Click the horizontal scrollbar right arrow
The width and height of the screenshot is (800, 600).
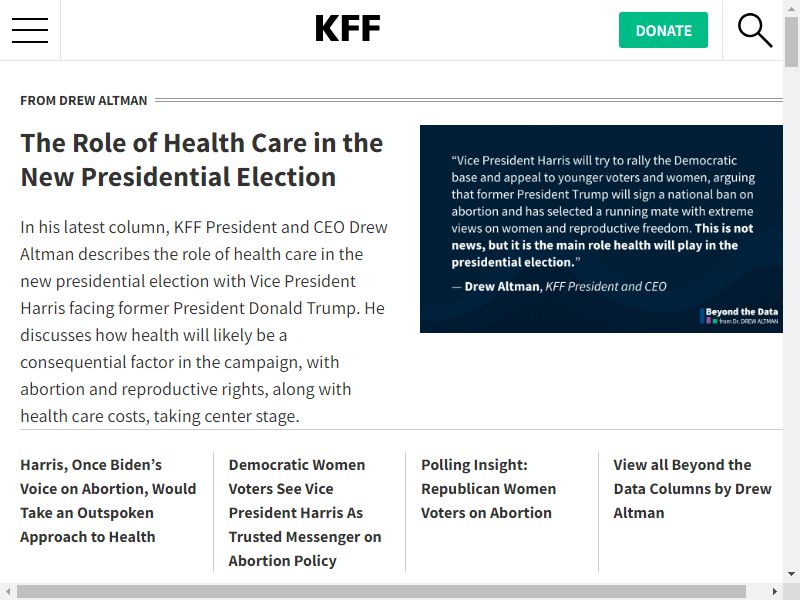pos(775,591)
